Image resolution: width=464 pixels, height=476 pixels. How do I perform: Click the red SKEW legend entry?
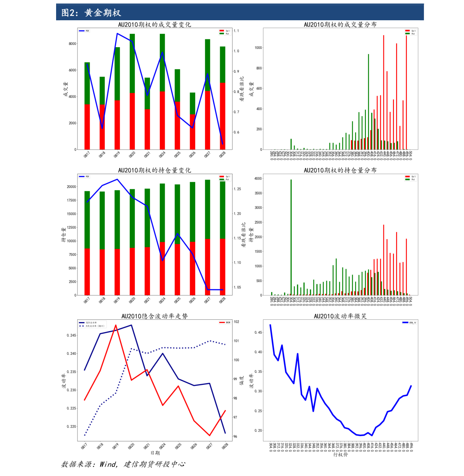tap(225, 322)
